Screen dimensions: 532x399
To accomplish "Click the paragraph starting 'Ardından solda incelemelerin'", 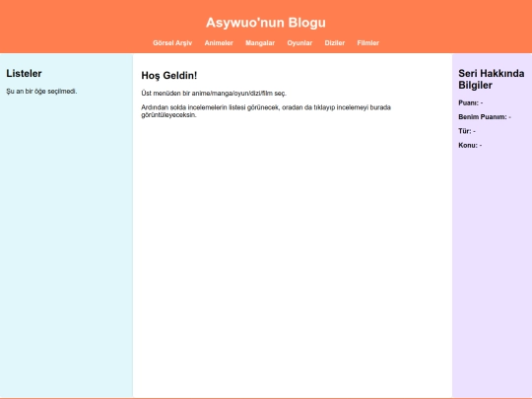I will [266, 111].
